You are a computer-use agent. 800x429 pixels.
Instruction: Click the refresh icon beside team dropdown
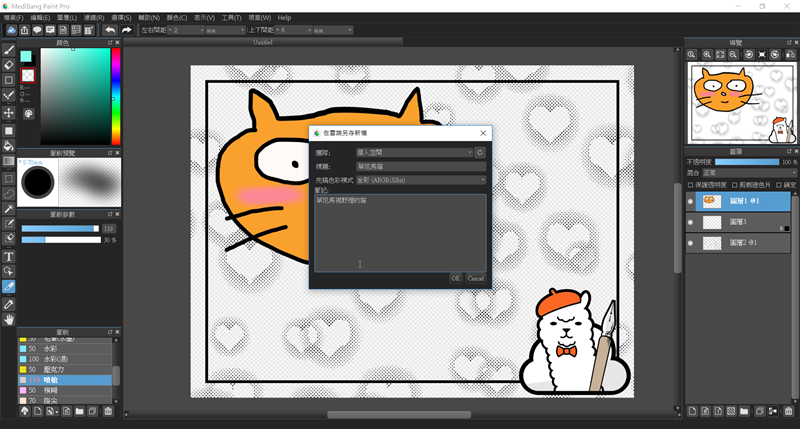(x=480, y=153)
